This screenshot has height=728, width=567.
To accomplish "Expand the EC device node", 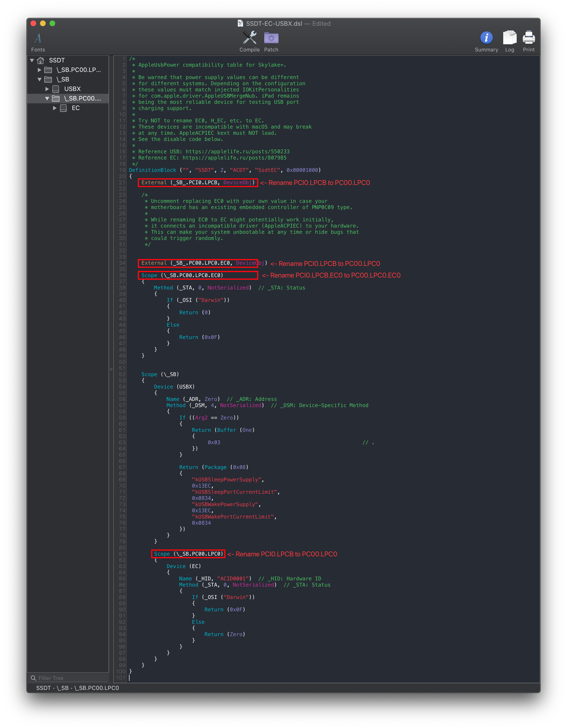I will [x=55, y=108].
